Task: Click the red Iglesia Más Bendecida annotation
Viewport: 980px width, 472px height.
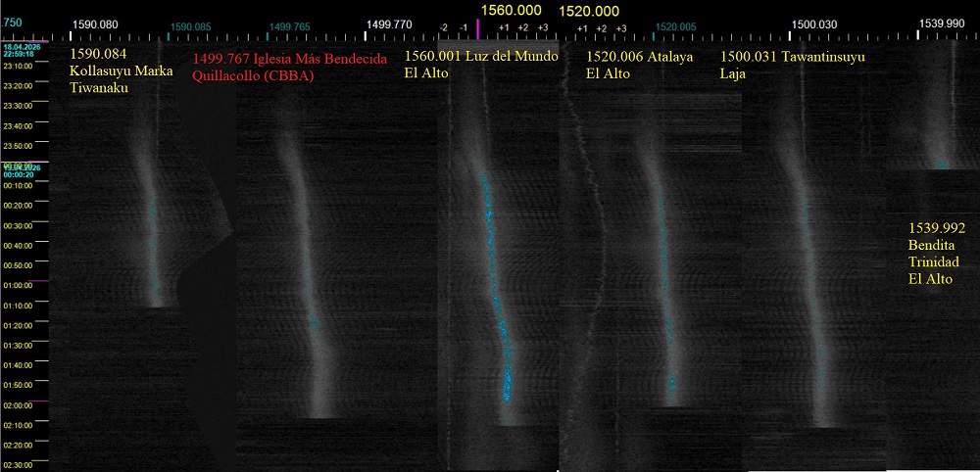Action: tap(290, 67)
